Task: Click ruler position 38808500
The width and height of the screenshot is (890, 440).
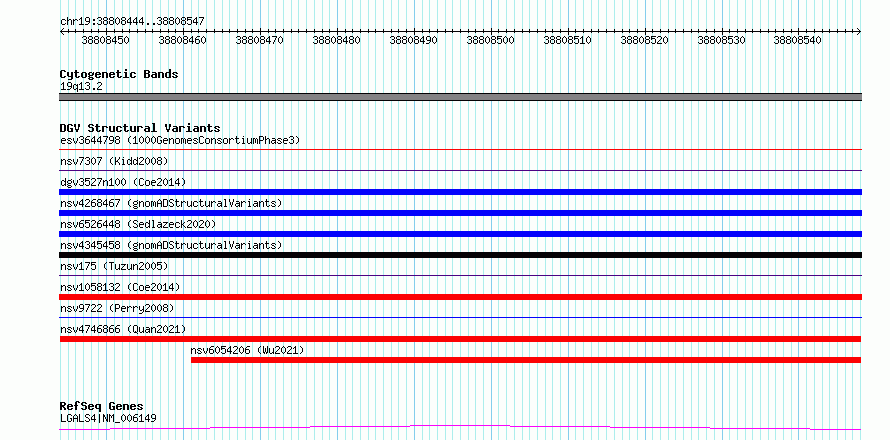Action: point(490,40)
